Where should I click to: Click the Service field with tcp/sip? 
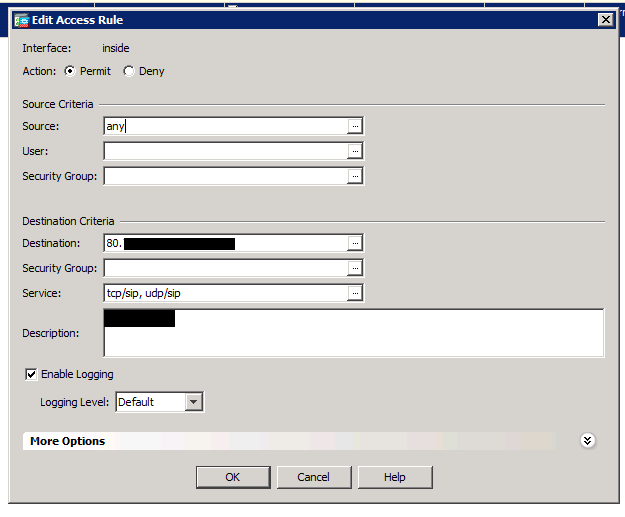coord(225,293)
